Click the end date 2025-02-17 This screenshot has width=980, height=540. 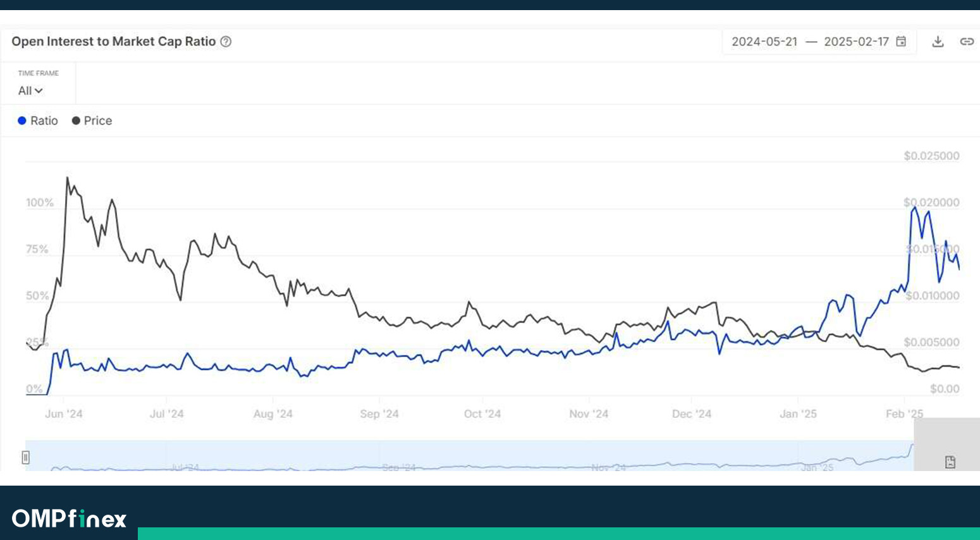point(856,42)
